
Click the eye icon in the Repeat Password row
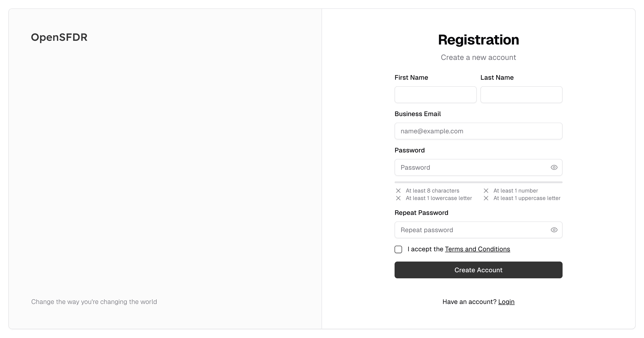554,230
